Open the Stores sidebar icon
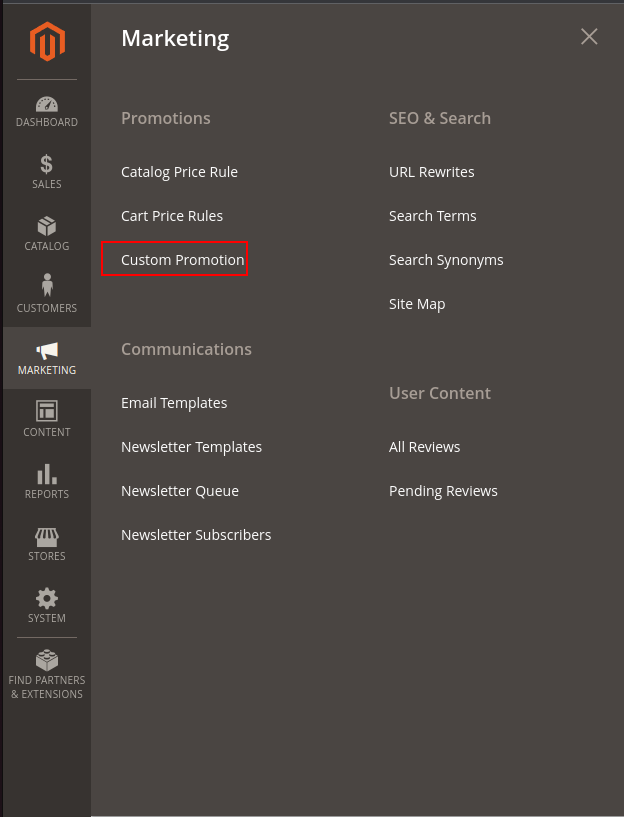 pyautogui.click(x=46, y=537)
